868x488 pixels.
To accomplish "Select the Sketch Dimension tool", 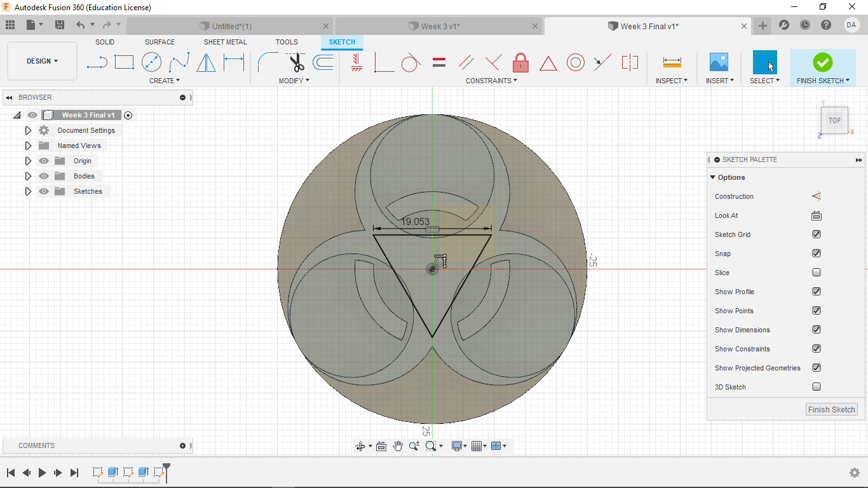I will 234,62.
